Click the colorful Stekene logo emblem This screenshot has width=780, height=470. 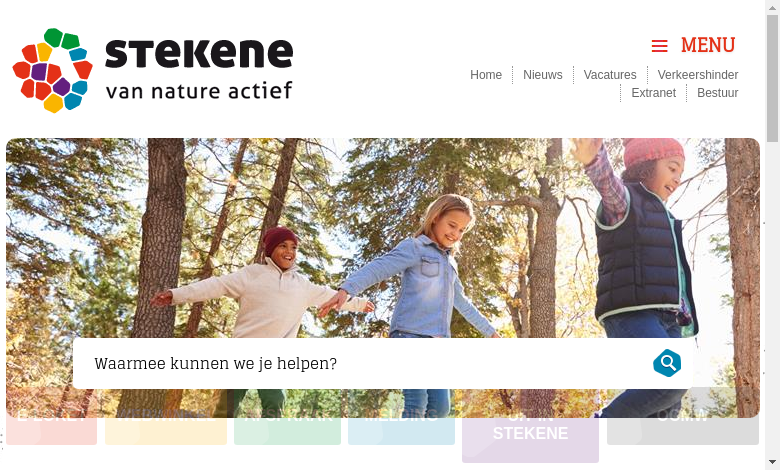[53, 70]
